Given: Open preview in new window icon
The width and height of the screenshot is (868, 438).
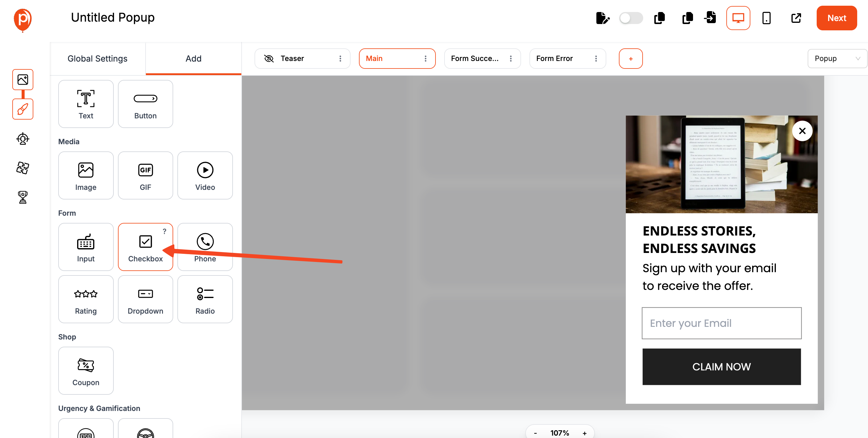Looking at the screenshot, I should (796, 18).
